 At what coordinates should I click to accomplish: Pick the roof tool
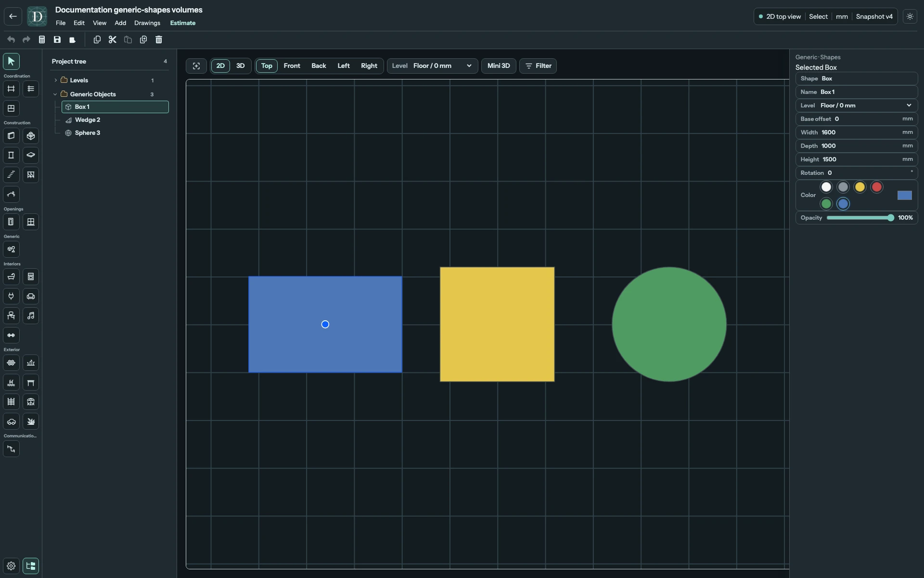click(x=11, y=195)
